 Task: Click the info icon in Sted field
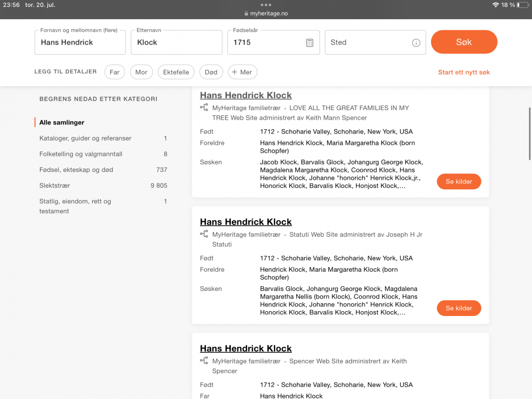tap(416, 43)
